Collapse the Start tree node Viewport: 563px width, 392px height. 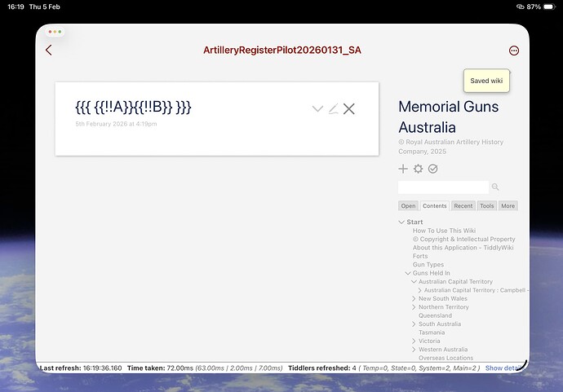(401, 222)
